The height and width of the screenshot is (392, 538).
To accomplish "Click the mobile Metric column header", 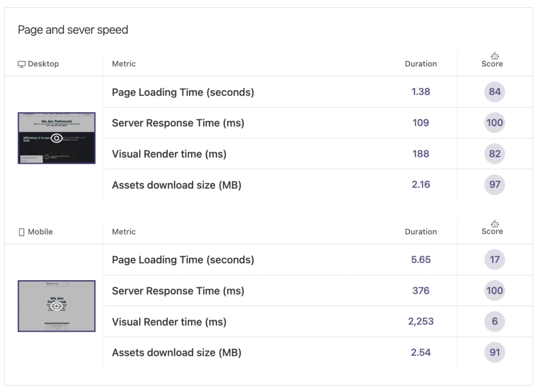I will 123,232.
